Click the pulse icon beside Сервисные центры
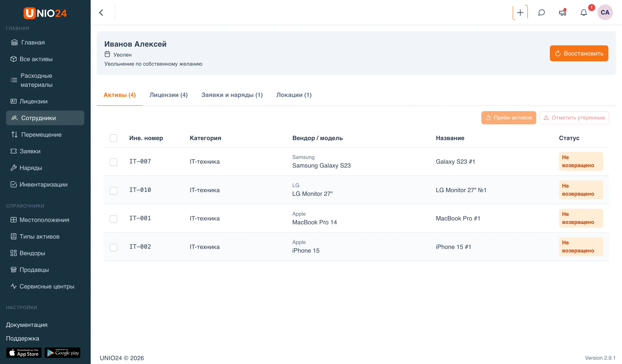Viewport: 622px width, 364px height. click(14, 286)
